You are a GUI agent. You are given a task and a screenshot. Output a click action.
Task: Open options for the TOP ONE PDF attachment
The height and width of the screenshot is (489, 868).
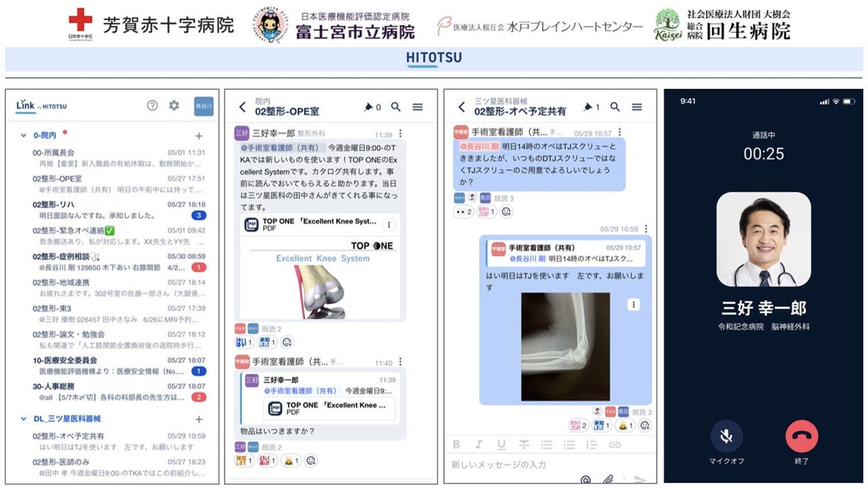coord(389,224)
